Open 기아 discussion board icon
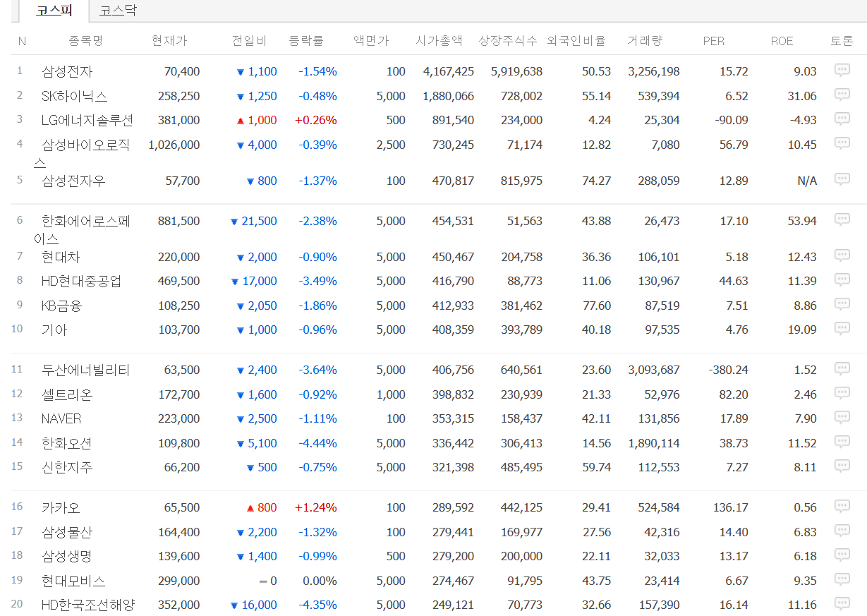Image resolution: width=867 pixels, height=616 pixels. coord(842,329)
